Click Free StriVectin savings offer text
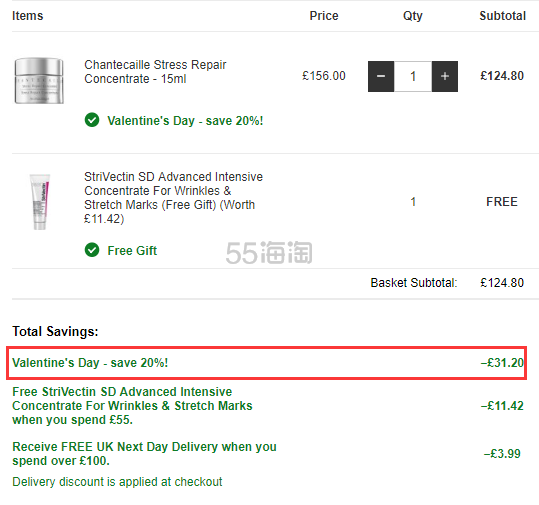The width and height of the screenshot is (539, 505). (132, 406)
